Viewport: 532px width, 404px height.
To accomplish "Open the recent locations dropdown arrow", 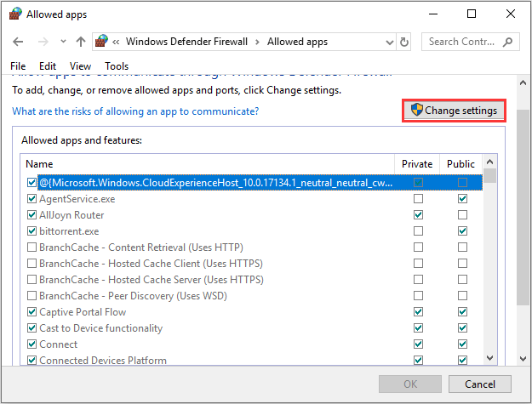I will coord(63,42).
